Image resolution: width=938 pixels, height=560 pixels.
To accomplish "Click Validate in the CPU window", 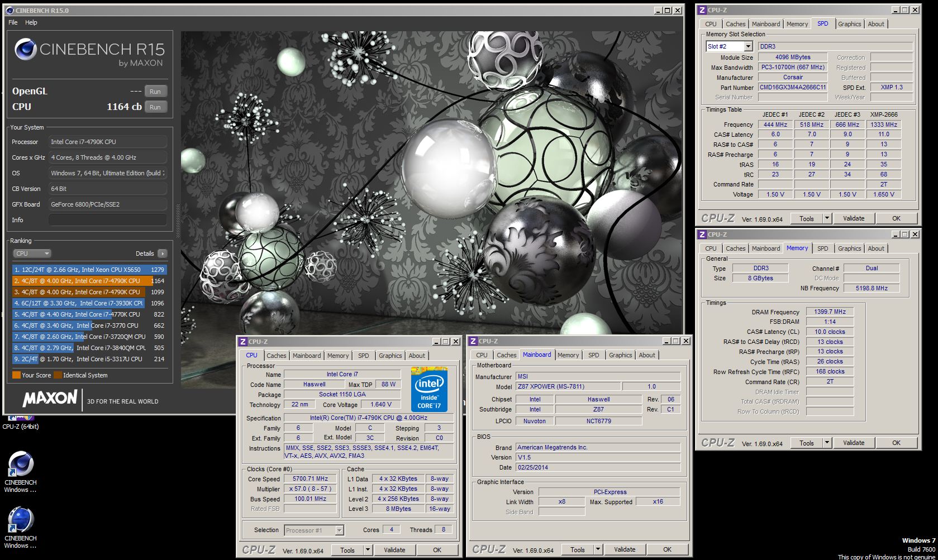I will pos(394,550).
